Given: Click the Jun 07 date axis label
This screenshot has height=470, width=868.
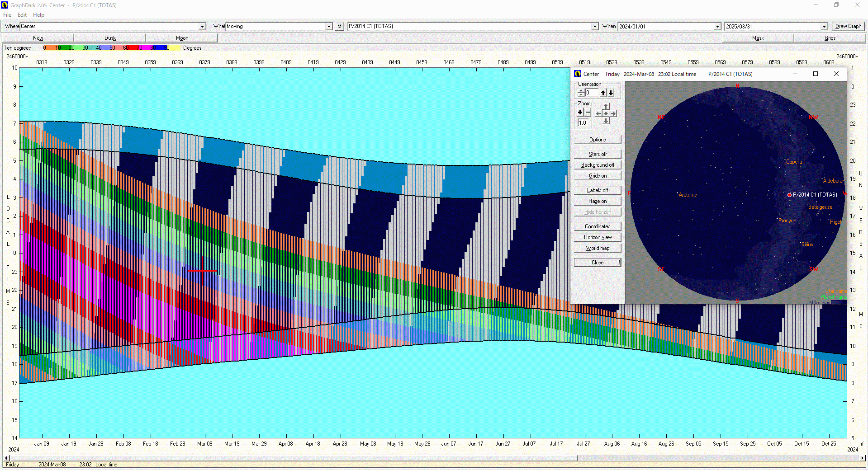Looking at the screenshot, I should [x=449, y=444].
